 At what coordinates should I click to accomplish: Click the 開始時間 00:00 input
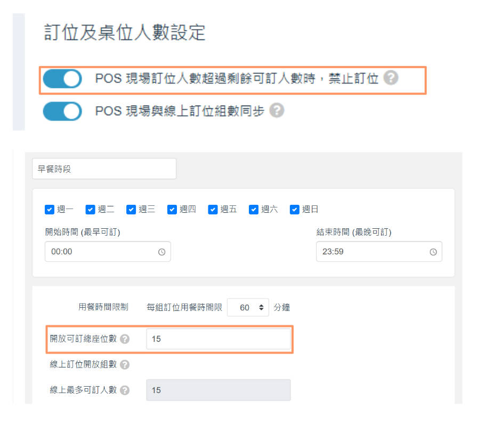[101, 252]
